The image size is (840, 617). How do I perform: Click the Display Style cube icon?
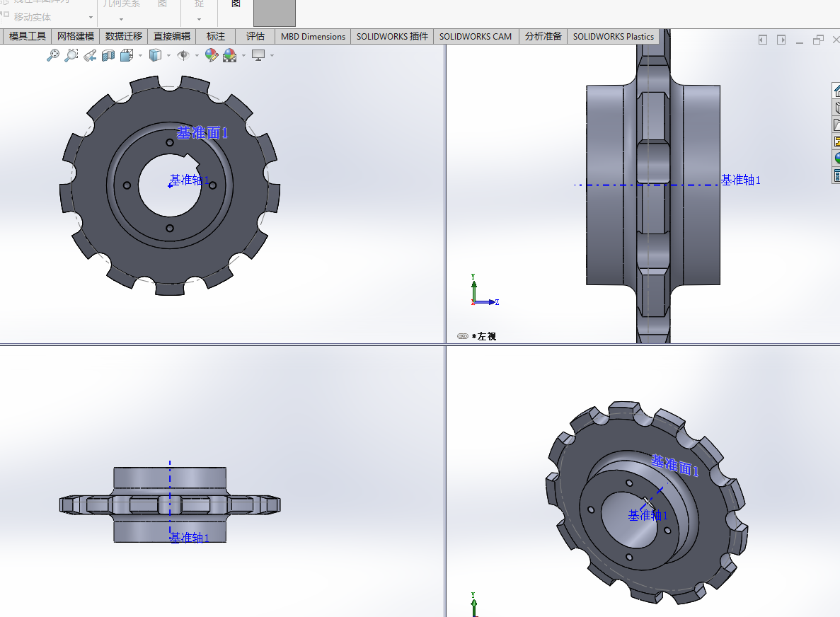(x=155, y=55)
